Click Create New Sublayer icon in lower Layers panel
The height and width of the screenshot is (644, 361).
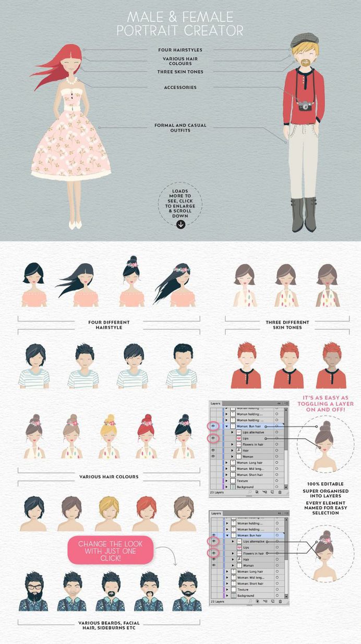(265, 601)
